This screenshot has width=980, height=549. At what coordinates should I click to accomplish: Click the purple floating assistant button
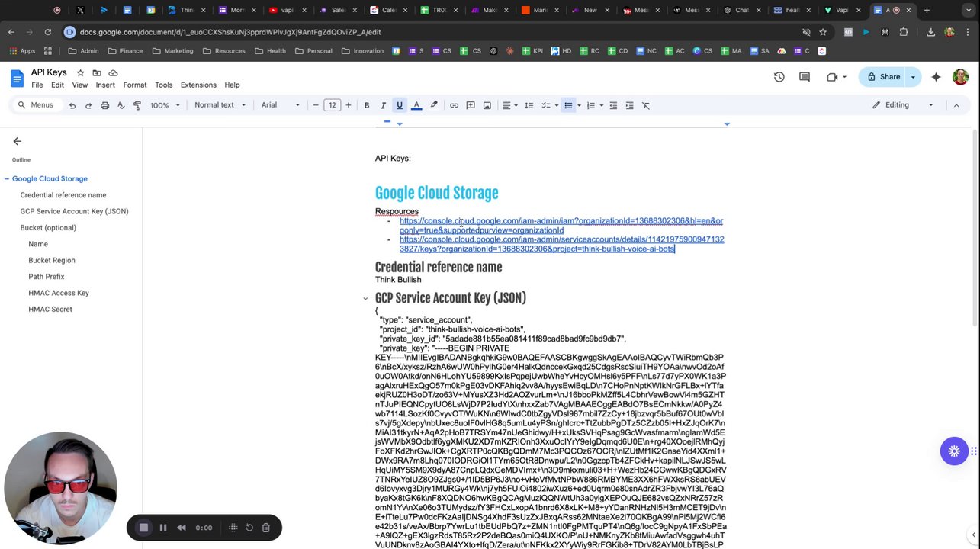(x=953, y=451)
